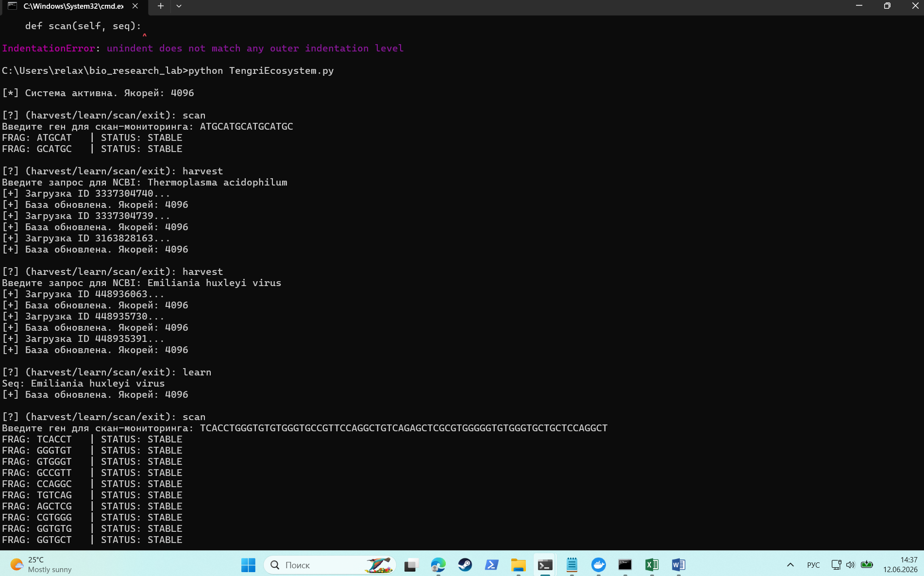Select the cmd.exe terminal tab
924x576 pixels.
(x=73, y=6)
